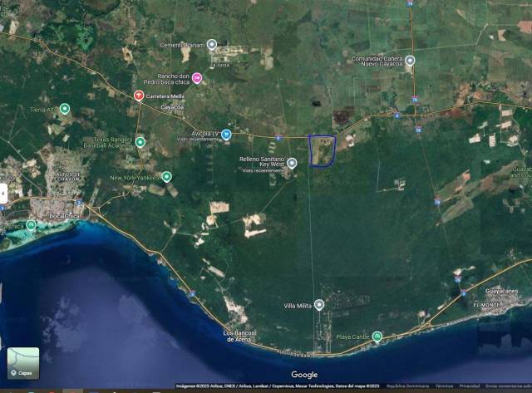Select the Playa Caribe green marker
The image size is (532, 393).
click(377, 337)
